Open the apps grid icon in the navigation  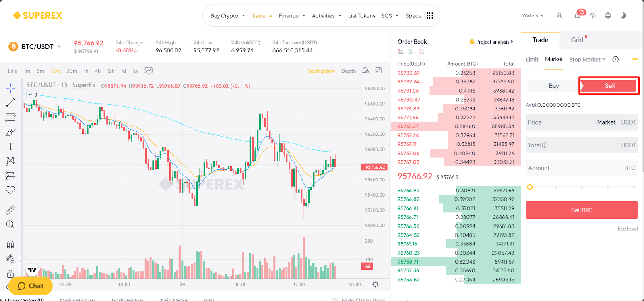pyautogui.click(x=430, y=16)
